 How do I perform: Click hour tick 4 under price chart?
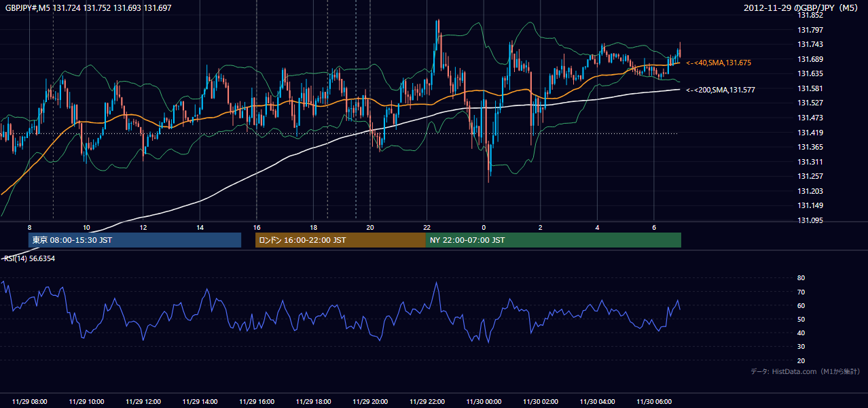pyautogui.click(x=597, y=227)
